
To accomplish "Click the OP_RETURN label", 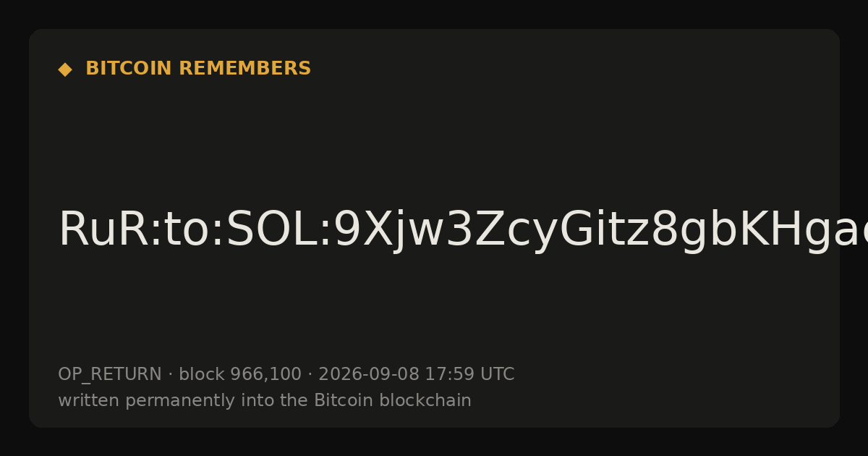I will pyautogui.click(x=110, y=374).
